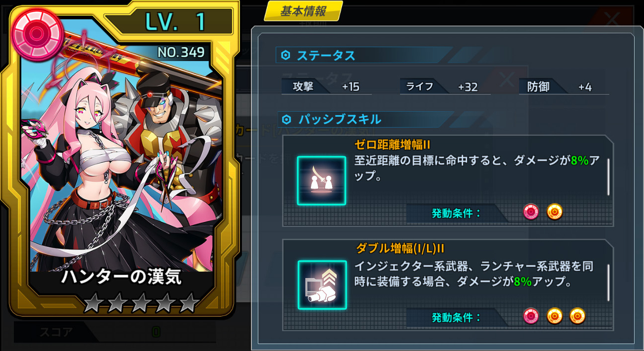Click the five-star rarity row
Screen dimensions: 644x351
click(x=141, y=303)
